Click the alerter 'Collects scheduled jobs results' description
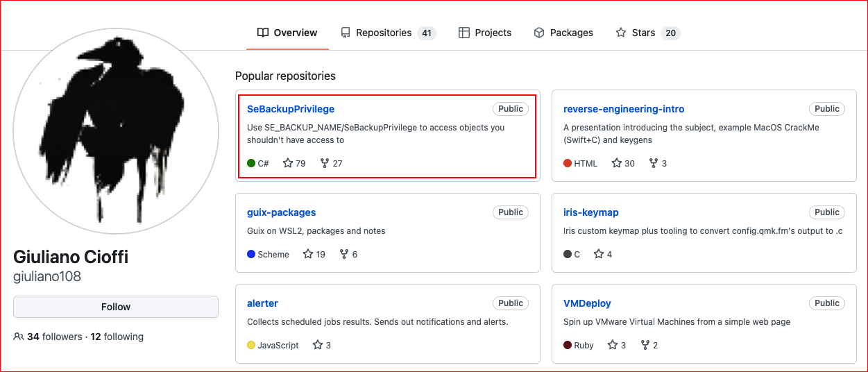The height and width of the screenshot is (372, 868). 377,321
